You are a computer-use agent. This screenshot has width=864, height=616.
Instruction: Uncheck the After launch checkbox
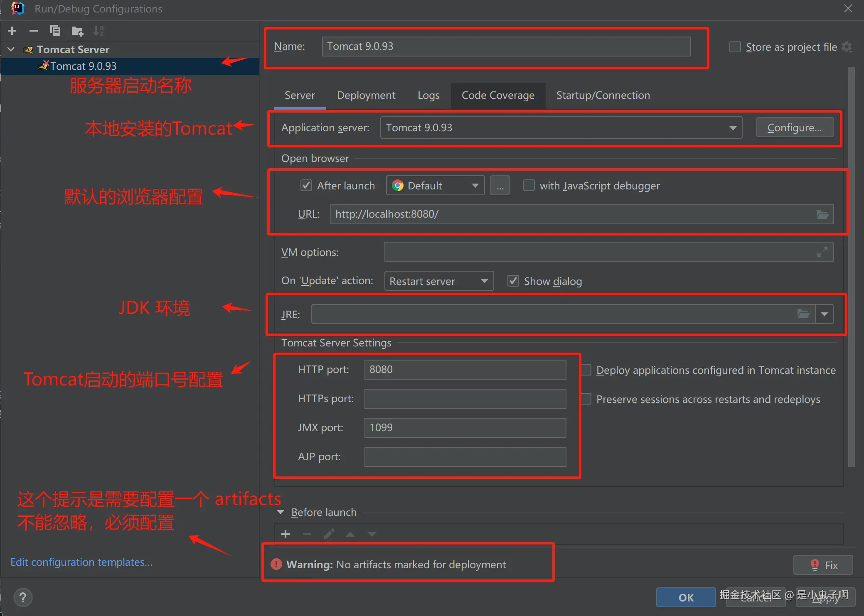pyautogui.click(x=306, y=185)
